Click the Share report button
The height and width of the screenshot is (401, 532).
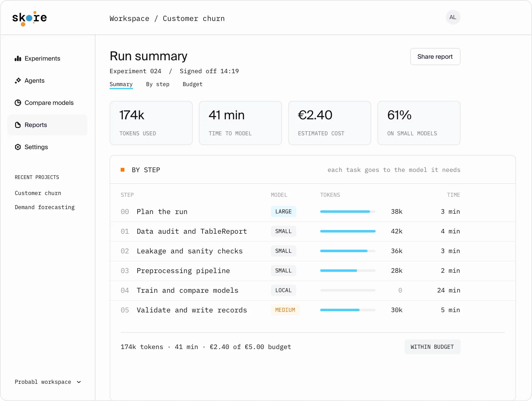435,57
